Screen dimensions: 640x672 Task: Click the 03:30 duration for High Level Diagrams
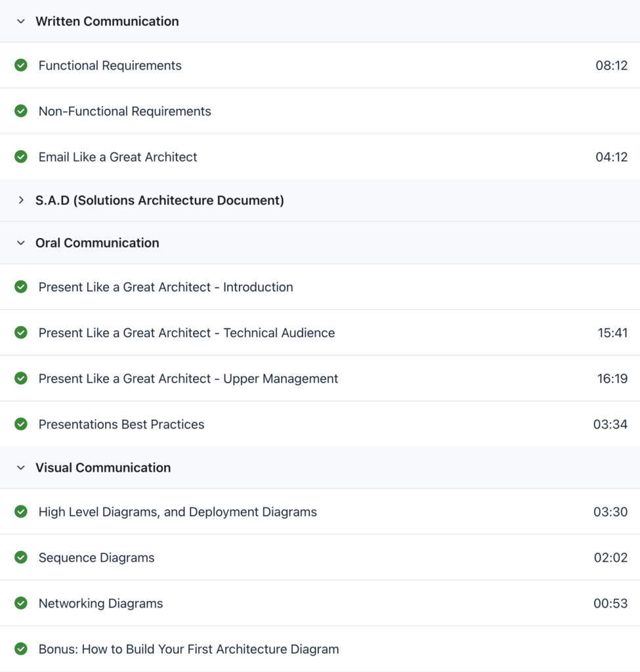[x=610, y=512]
